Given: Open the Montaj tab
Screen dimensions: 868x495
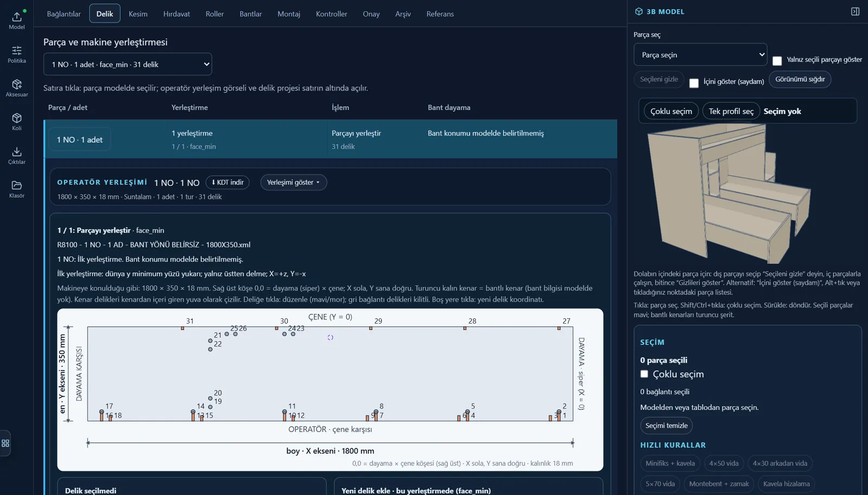Looking at the screenshot, I should pos(289,14).
